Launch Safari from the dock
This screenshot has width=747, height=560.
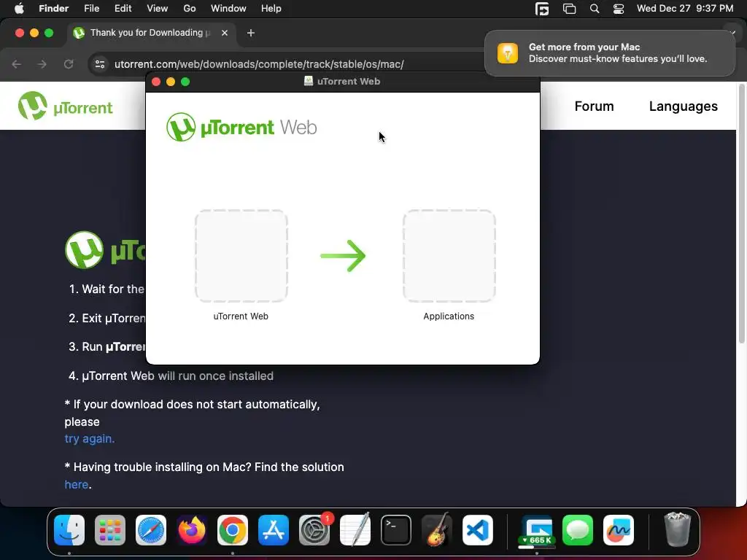pos(151,530)
